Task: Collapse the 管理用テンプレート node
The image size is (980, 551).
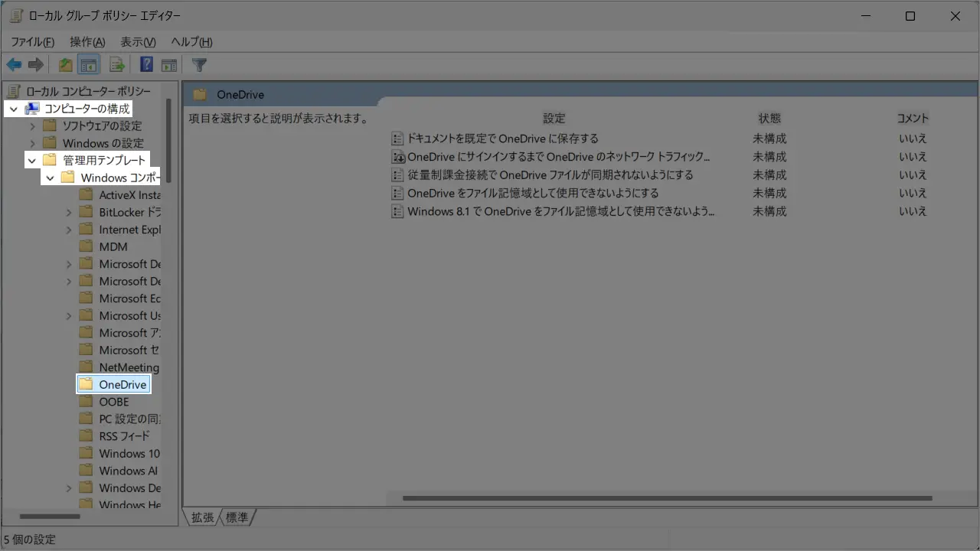Action: 32,161
